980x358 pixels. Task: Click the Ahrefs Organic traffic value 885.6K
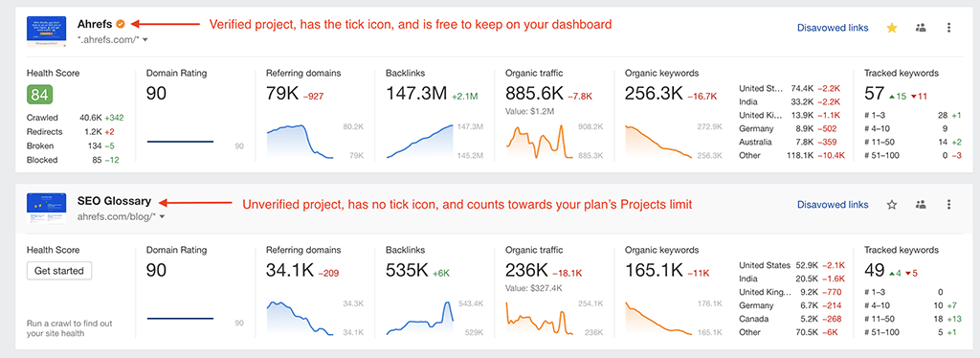coord(534,94)
